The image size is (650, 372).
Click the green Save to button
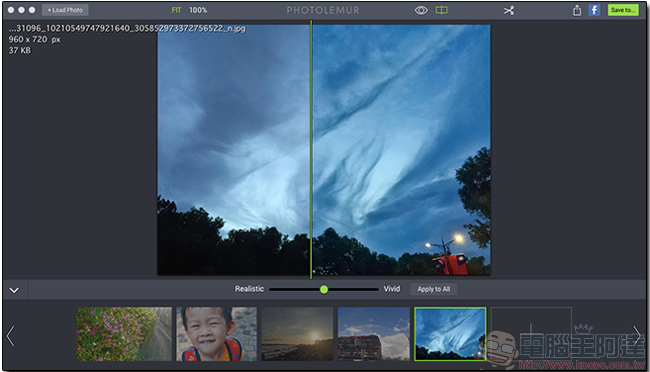623,10
